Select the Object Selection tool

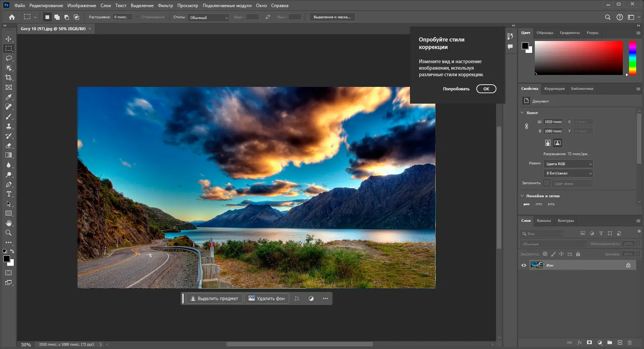pos(9,68)
